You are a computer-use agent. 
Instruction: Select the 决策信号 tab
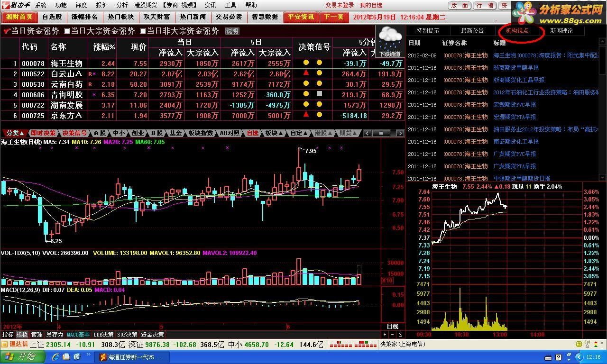pos(74,133)
